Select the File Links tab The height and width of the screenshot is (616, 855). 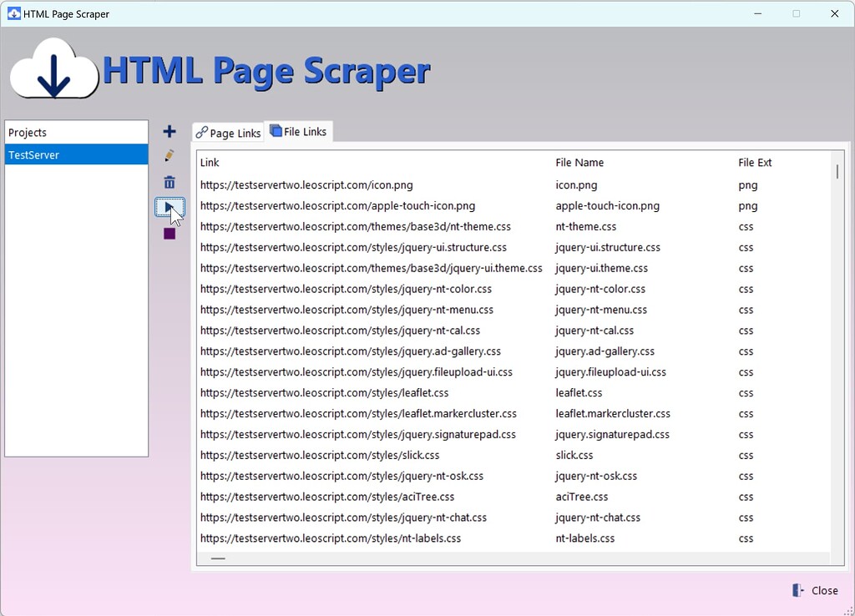(x=299, y=130)
